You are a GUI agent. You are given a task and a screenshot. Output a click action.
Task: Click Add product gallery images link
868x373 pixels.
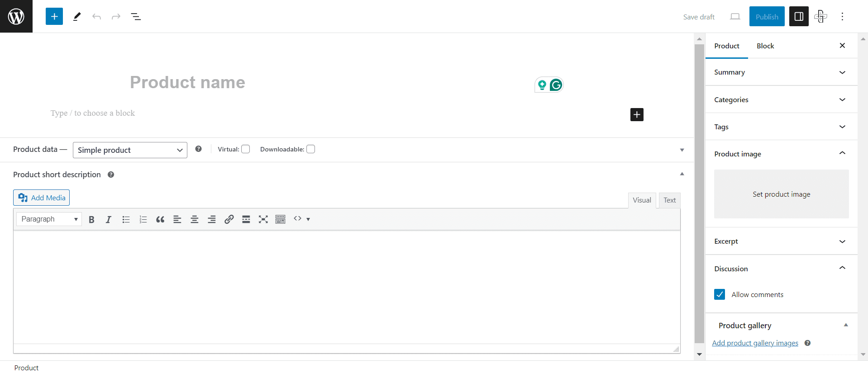pyautogui.click(x=755, y=343)
